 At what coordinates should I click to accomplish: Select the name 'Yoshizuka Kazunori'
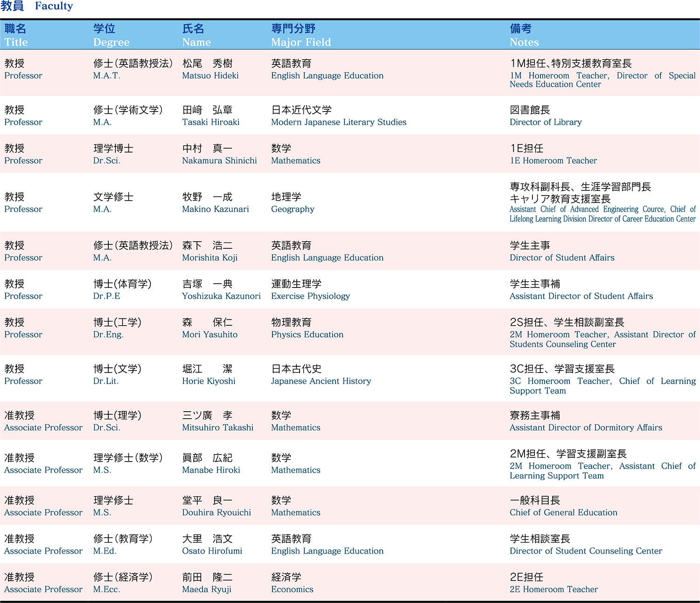(221, 296)
